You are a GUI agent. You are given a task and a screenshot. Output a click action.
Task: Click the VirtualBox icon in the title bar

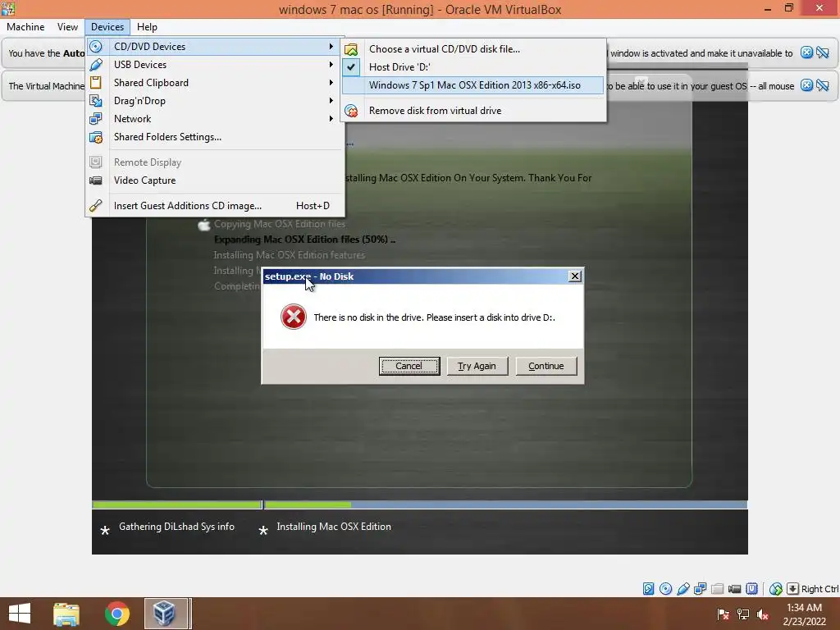click(x=8, y=8)
